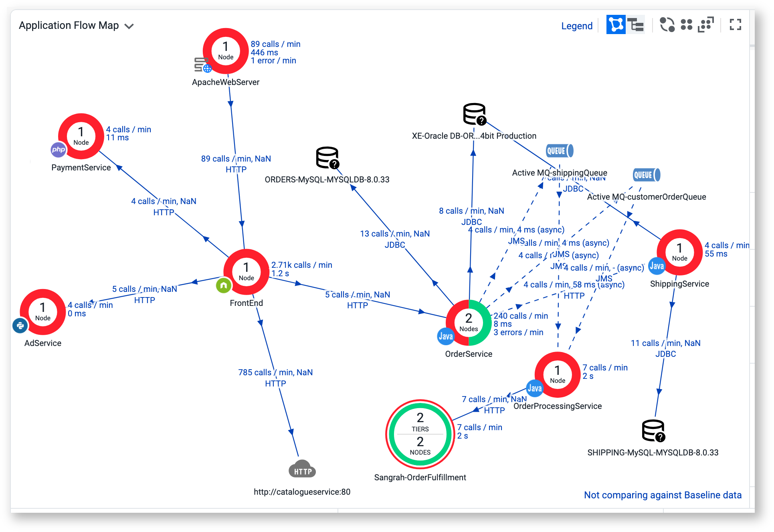This screenshot has width=774, height=532.
Task: Click the 'http://catalogueservice:80' label
Action: 302,492
